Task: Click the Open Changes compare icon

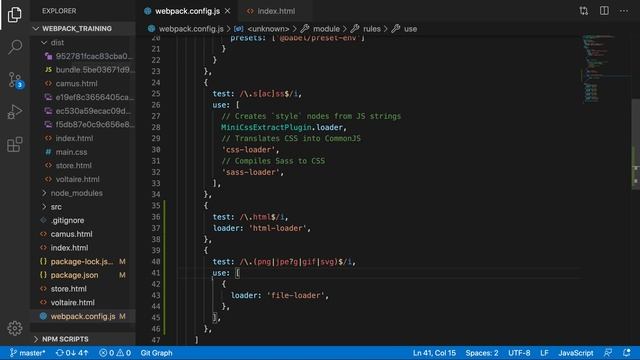Action: click(x=584, y=11)
